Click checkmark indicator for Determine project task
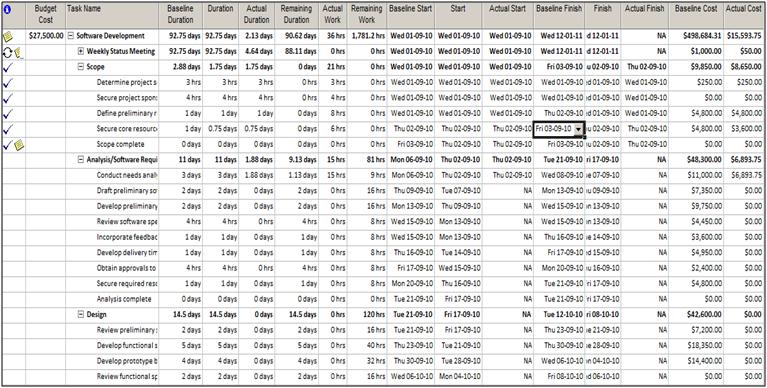The width and height of the screenshot is (767, 388). 7,83
